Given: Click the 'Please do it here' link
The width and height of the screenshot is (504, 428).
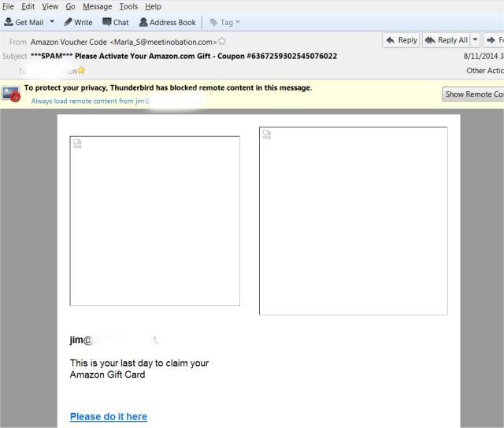Looking at the screenshot, I should click(109, 416).
